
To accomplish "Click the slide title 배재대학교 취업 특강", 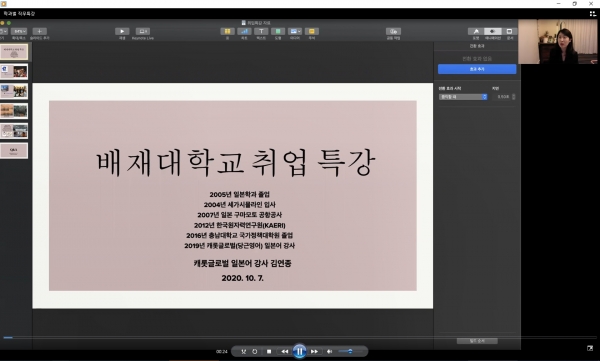I will pos(236,163).
